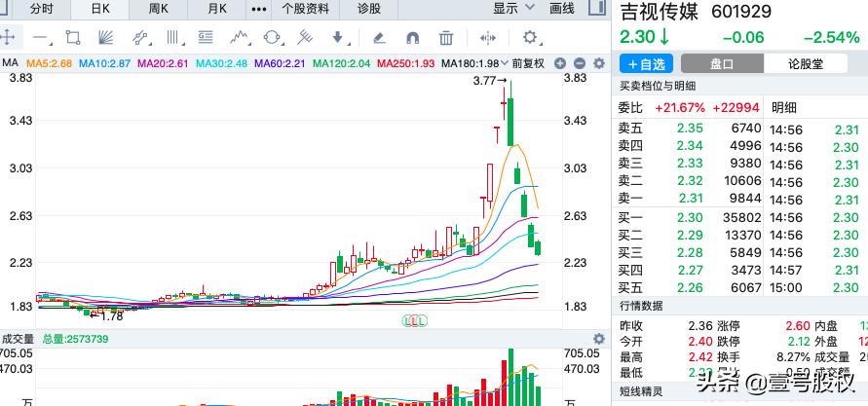Select the crosshair move tool
The image size is (868, 406).
pos(9,39)
